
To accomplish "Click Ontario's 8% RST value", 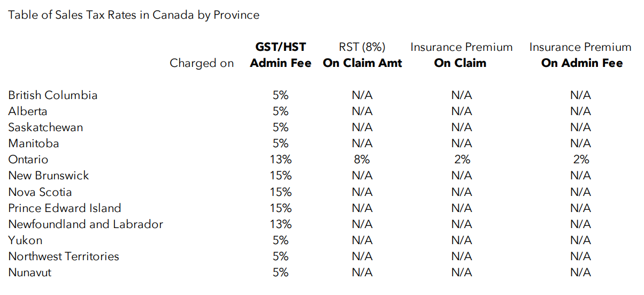I will (362, 160).
